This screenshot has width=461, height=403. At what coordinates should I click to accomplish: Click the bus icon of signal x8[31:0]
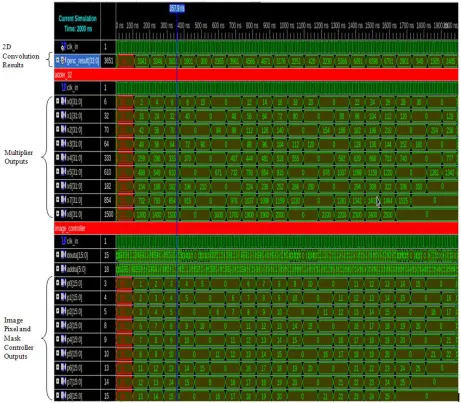[x=63, y=214]
